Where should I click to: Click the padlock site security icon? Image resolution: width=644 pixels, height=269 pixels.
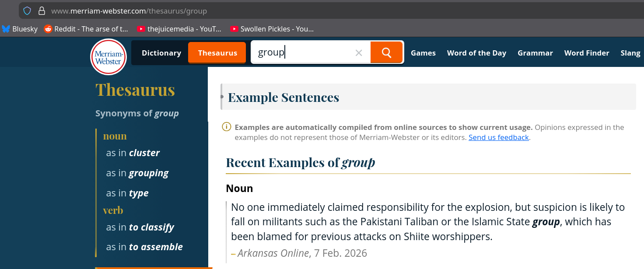click(42, 11)
